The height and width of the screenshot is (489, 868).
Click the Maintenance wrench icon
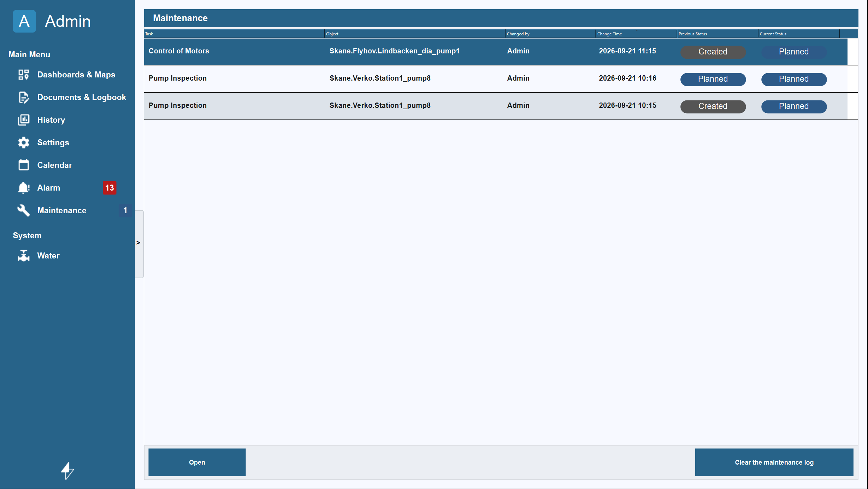click(24, 210)
